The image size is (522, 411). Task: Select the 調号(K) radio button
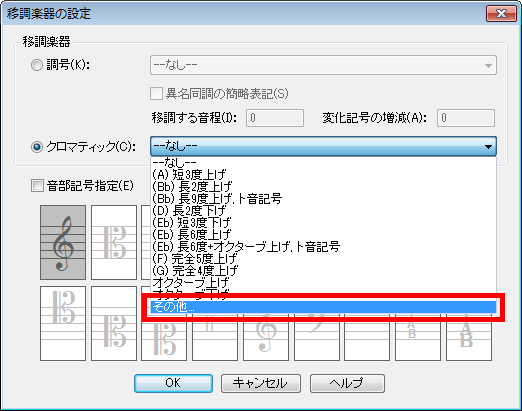[x=37, y=65]
